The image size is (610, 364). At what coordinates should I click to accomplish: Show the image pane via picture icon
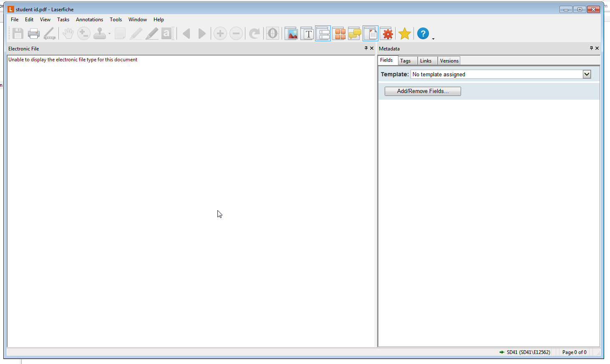click(x=291, y=34)
